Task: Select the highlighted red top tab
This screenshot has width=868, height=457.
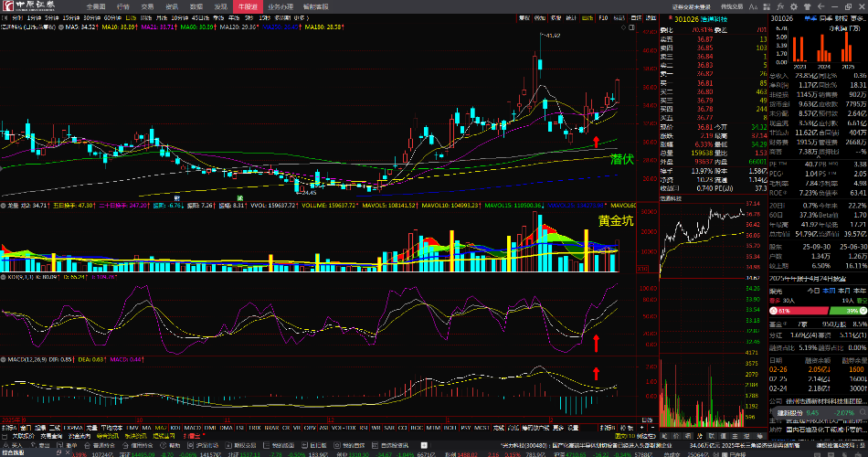Action: point(248,6)
